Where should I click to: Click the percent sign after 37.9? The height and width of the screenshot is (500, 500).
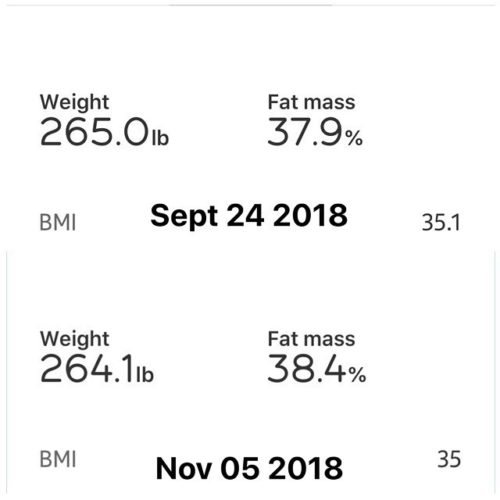coord(354,138)
